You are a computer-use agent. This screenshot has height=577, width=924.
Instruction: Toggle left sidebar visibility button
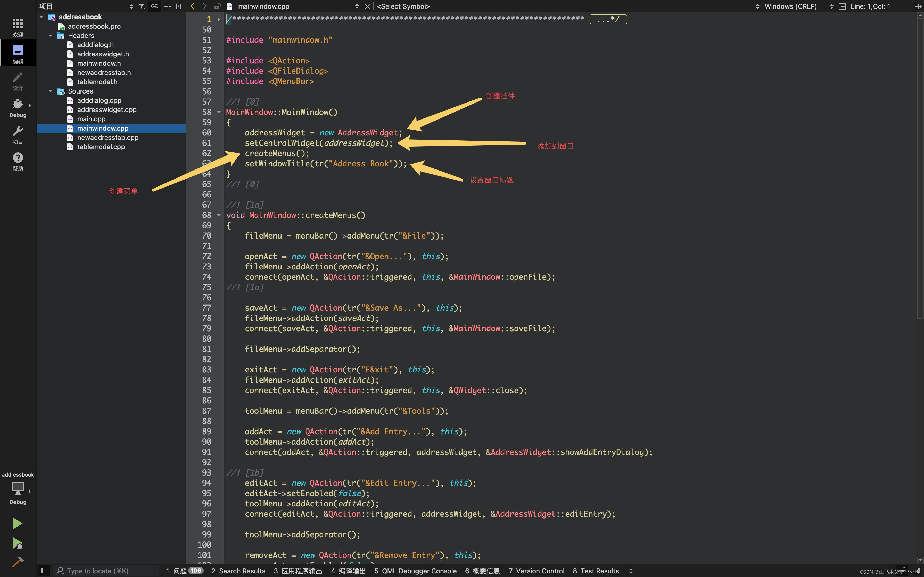point(44,571)
